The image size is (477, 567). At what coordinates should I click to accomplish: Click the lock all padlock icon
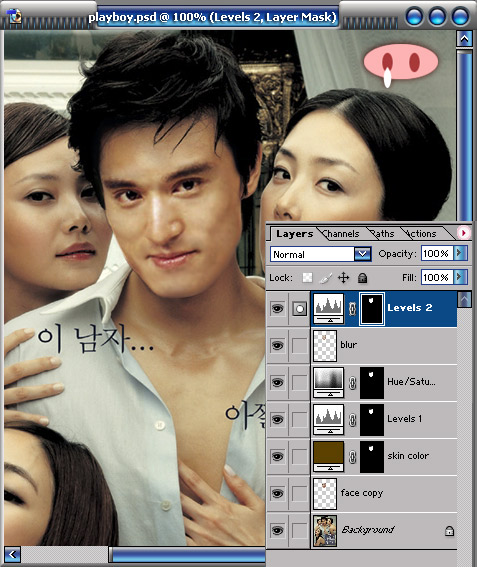(x=362, y=278)
